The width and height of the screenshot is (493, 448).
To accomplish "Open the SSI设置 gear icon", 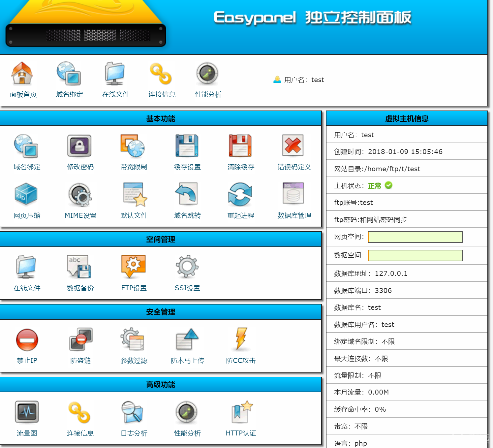I will (x=187, y=267).
